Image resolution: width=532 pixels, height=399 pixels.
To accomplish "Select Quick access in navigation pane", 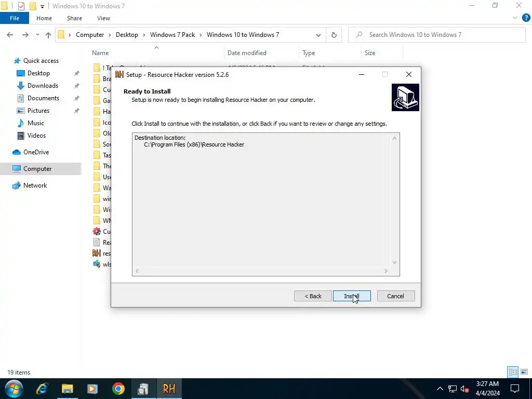I will (36, 61).
